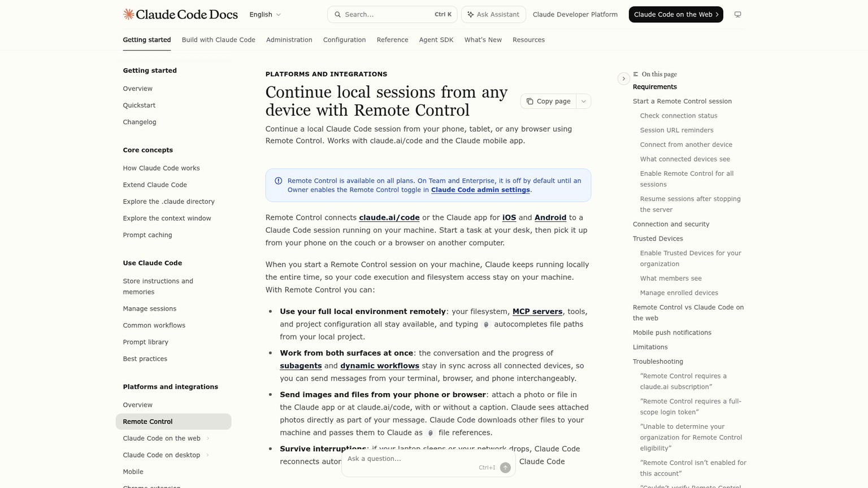Screen dimensions: 868x488
Task: Switch to the Getting started tab
Action: tap(147, 40)
